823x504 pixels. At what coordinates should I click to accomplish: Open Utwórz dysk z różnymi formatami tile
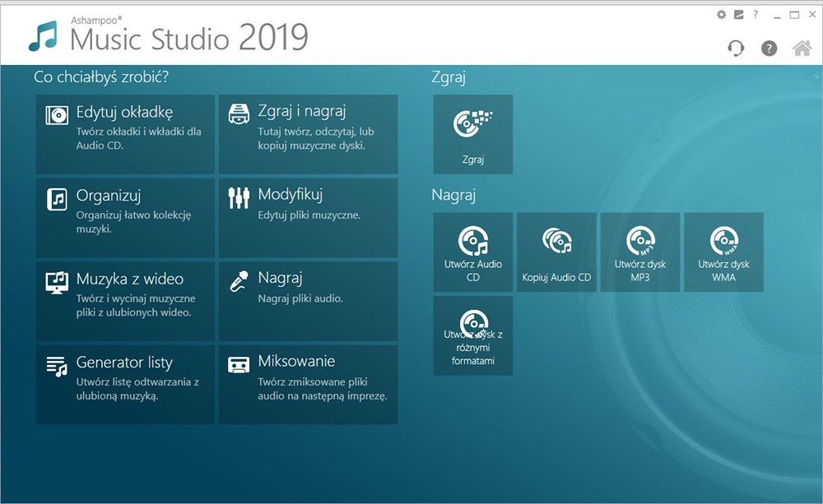coord(473,335)
